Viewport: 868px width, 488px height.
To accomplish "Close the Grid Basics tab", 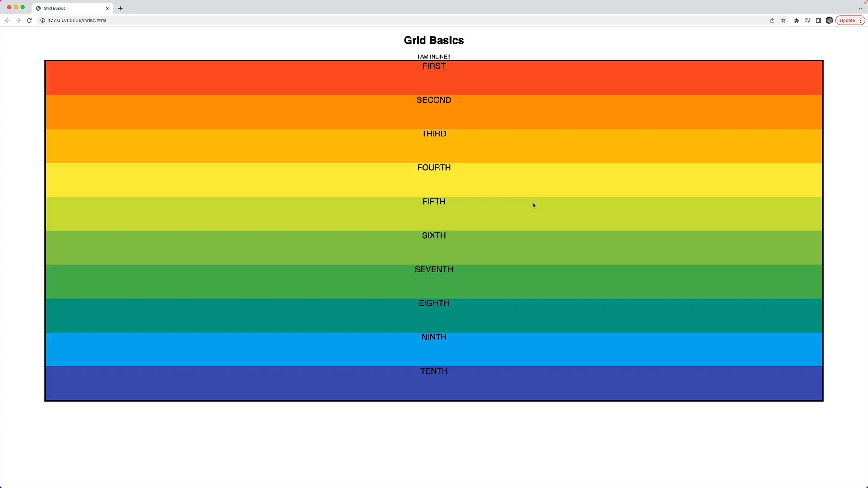I will [x=108, y=8].
